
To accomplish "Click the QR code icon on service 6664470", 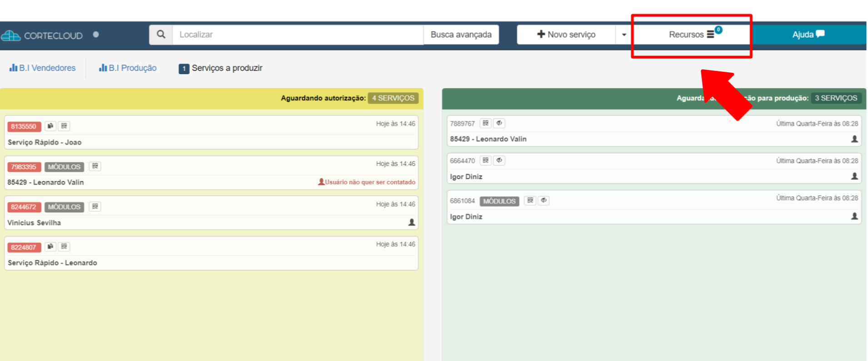I will pos(486,160).
